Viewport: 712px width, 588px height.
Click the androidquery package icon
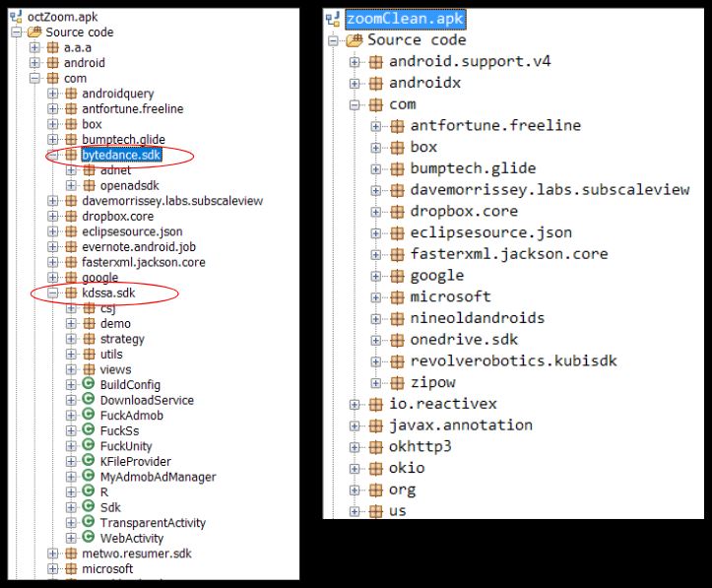point(71,94)
